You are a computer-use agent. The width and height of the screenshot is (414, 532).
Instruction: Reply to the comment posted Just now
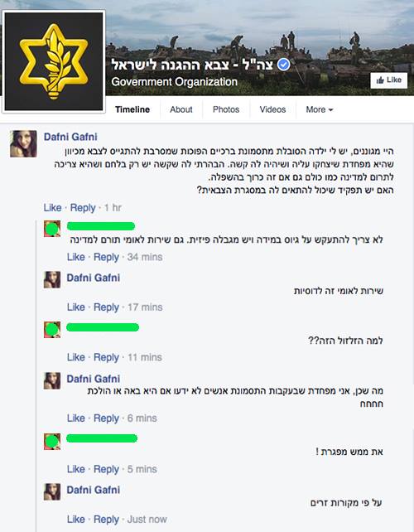pyautogui.click(x=106, y=520)
